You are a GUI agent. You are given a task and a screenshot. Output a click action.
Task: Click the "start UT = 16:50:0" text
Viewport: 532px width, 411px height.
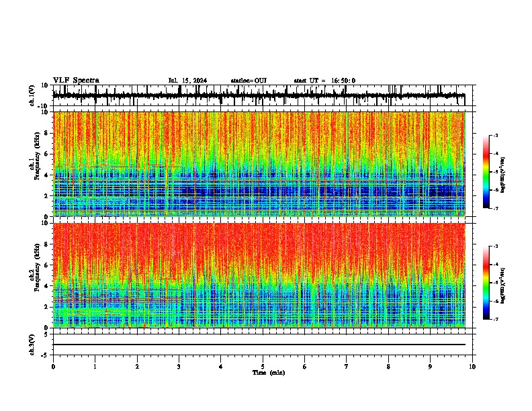coord(324,81)
